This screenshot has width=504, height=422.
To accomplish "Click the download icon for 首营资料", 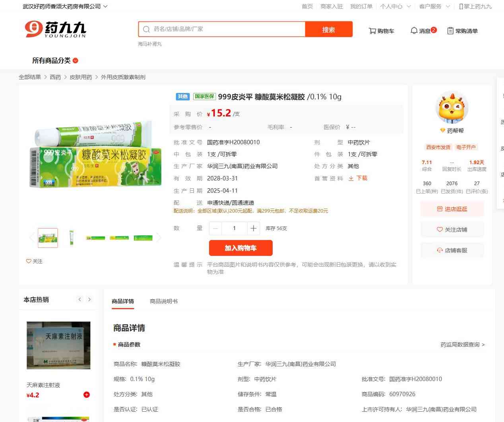I will tap(351, 178).
